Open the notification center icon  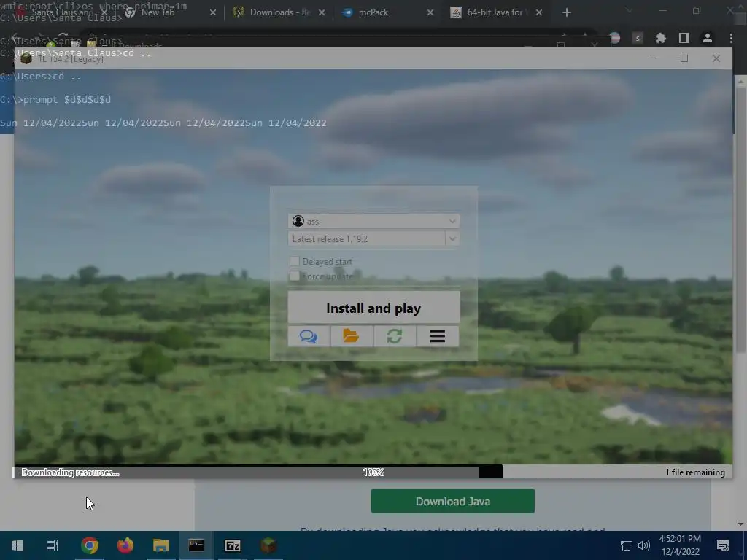tap(723, 545)
